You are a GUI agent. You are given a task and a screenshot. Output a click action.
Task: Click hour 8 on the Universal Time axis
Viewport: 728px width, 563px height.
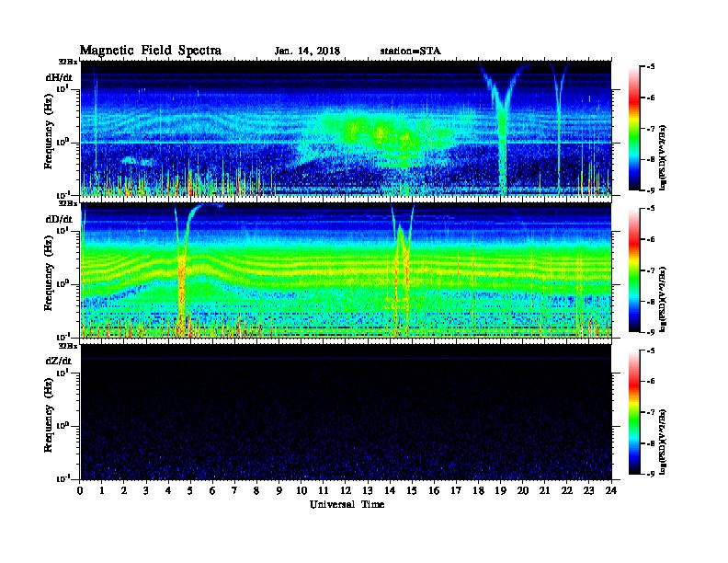pyautogui.click(x=256, y=491)
